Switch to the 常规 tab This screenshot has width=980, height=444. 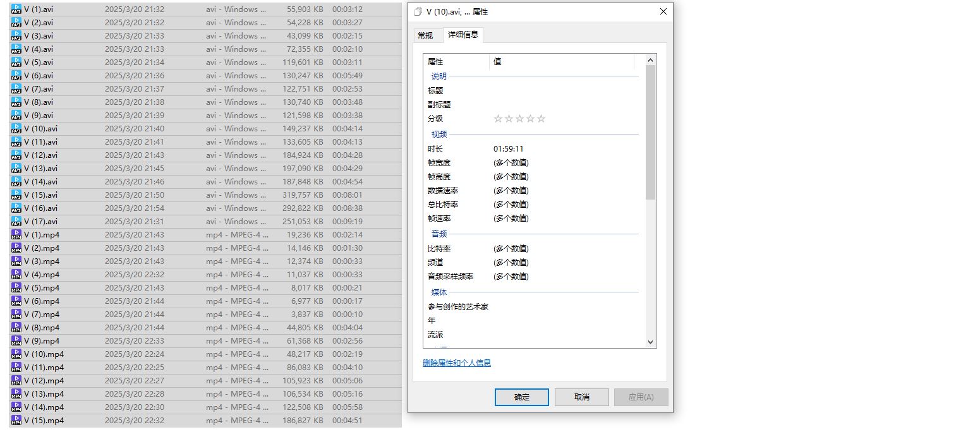[x=425, y=35]
